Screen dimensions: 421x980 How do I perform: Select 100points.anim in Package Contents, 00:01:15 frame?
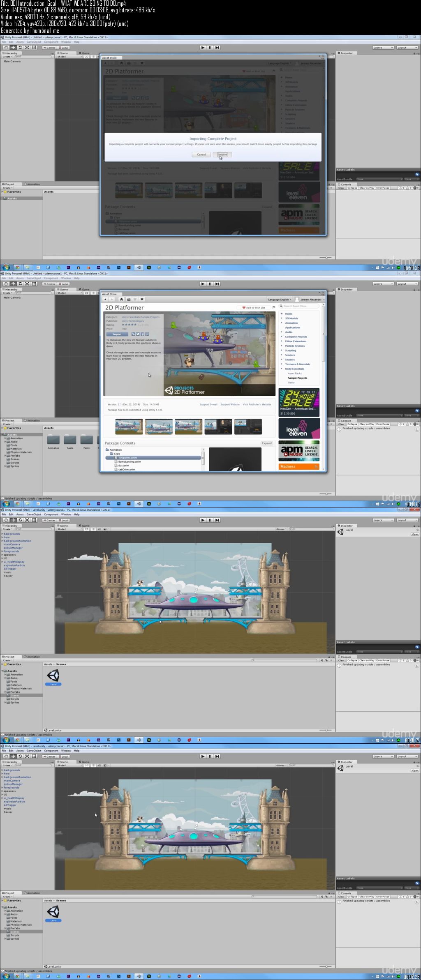tap(153, 457)
